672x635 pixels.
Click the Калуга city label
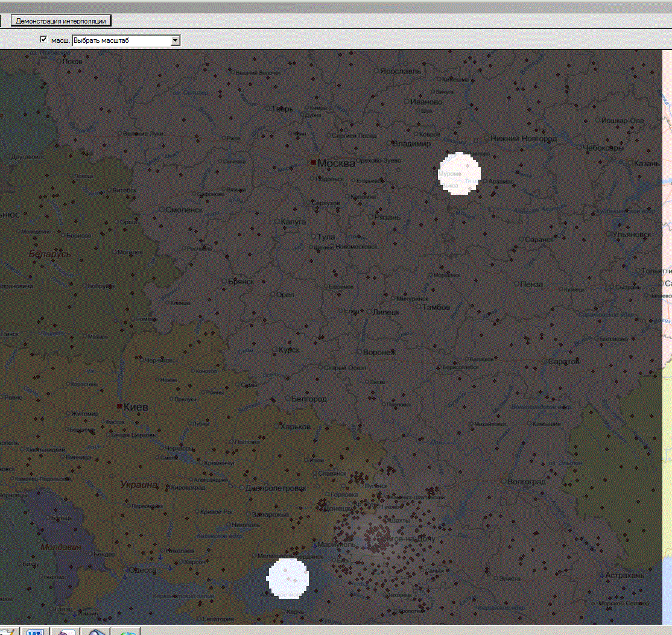pyautogui.click(x=293, y=222)
